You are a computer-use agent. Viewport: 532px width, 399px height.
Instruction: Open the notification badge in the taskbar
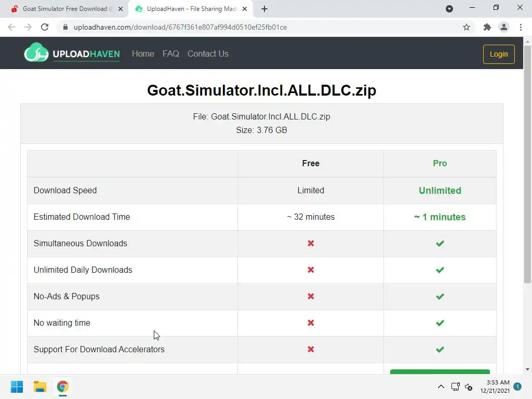pyautogui.click(x=517, y=387)
